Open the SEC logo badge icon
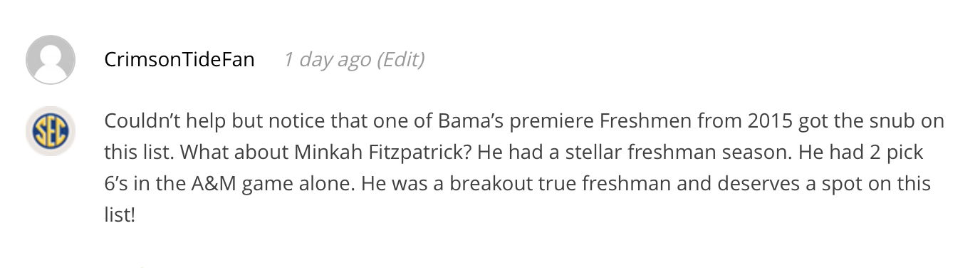980x268 pixels. (51, 131)
